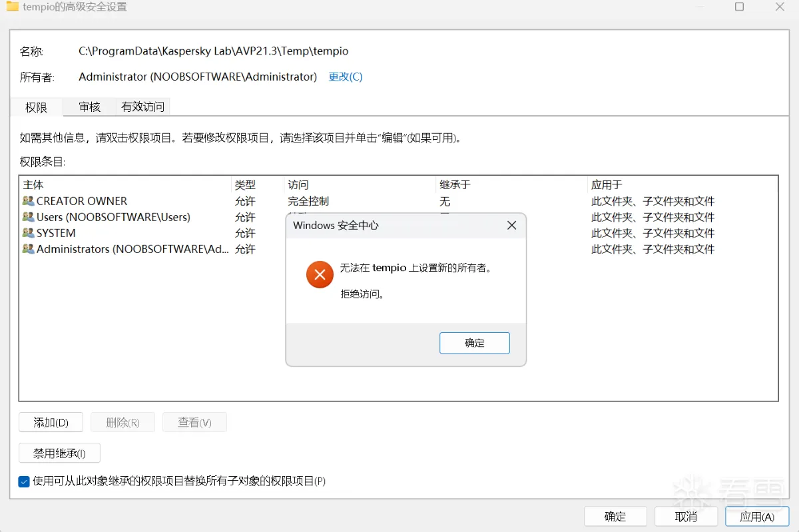The height and width of the screenshot is (532, 799).
Task: Click the SYSTEM group icon
Action: (x=28, y=232)
